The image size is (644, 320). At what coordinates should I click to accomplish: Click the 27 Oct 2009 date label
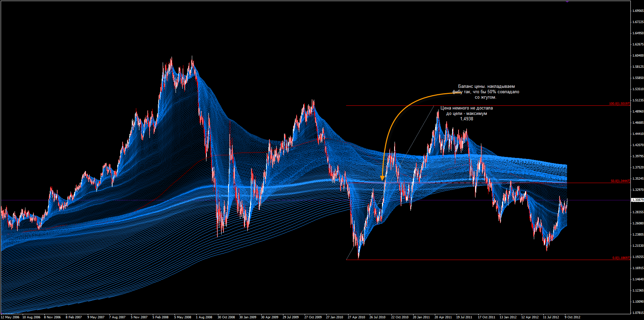(x=313, y=317)
